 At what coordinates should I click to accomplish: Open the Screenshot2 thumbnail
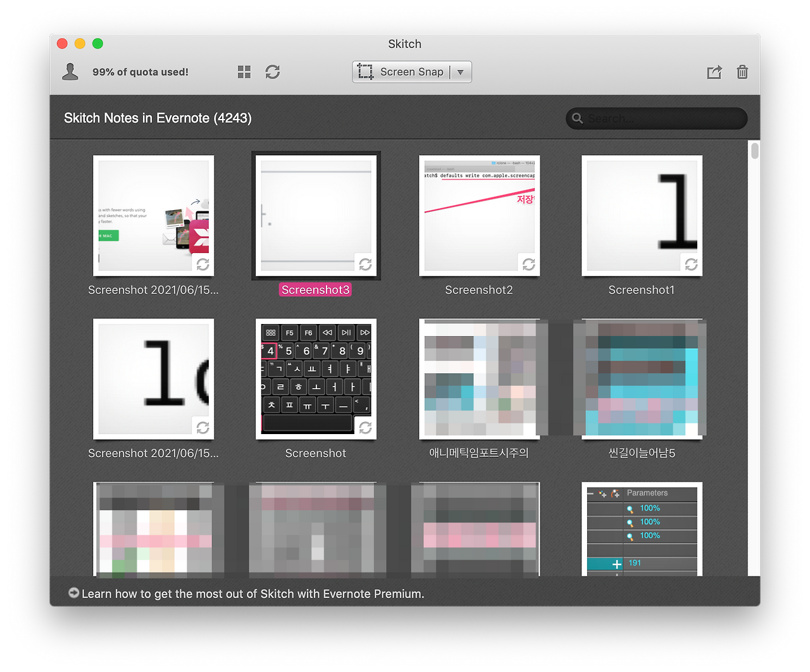pyautogui.click(x=479, y=216)
